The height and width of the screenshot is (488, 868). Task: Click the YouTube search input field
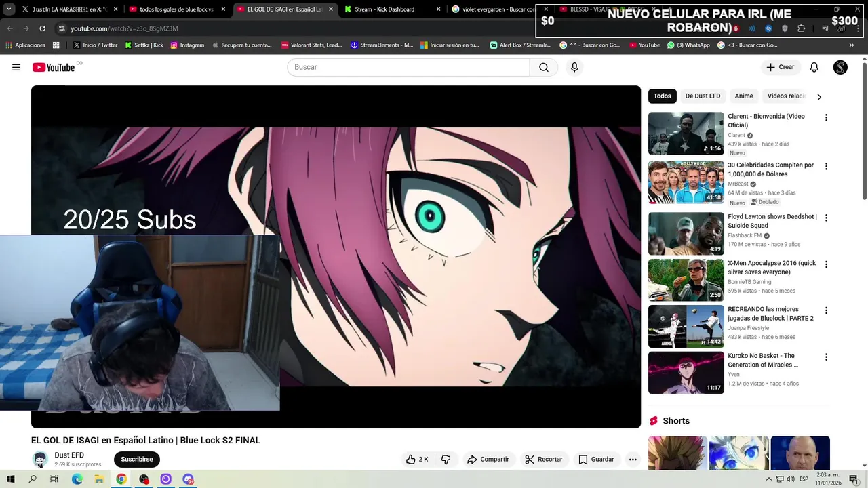[x=408, y=67]
